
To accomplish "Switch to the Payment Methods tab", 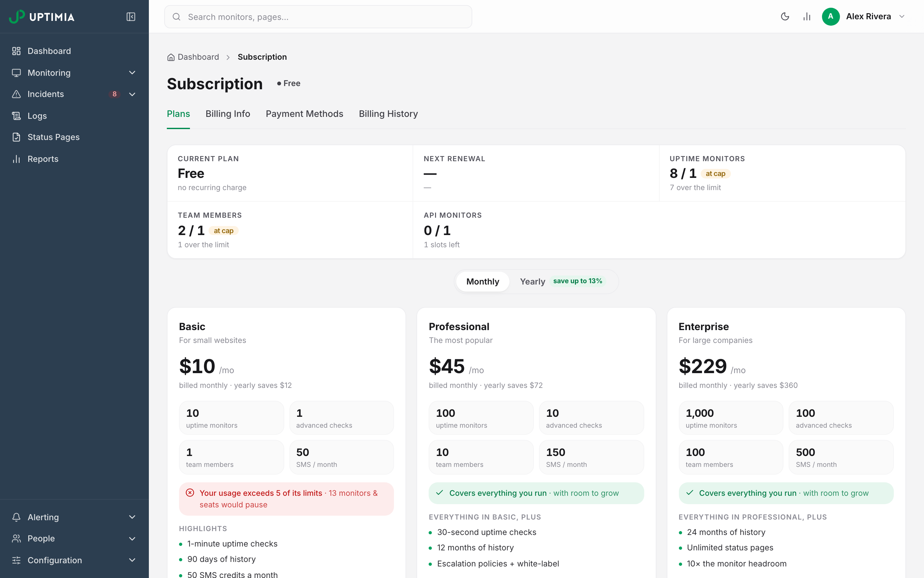I will (304, 114).
